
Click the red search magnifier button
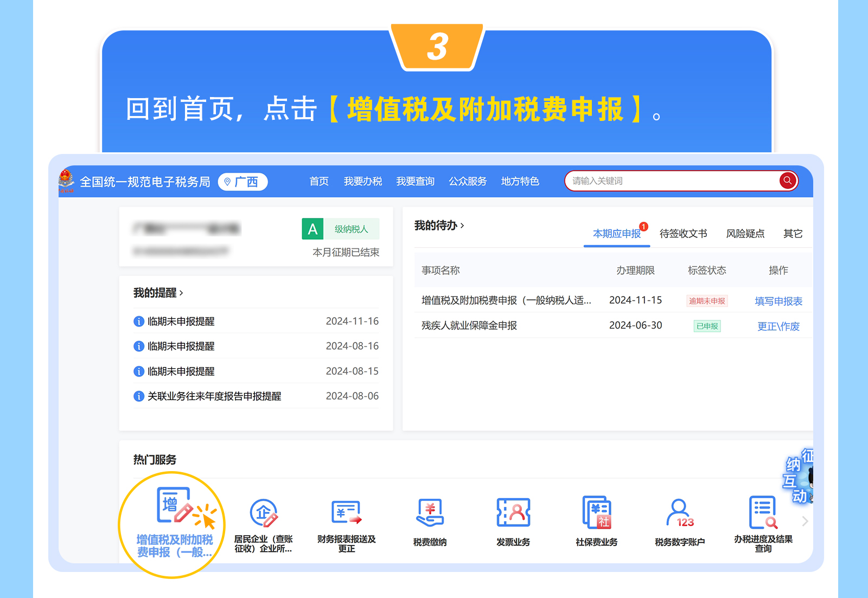[x=787, y=181]
